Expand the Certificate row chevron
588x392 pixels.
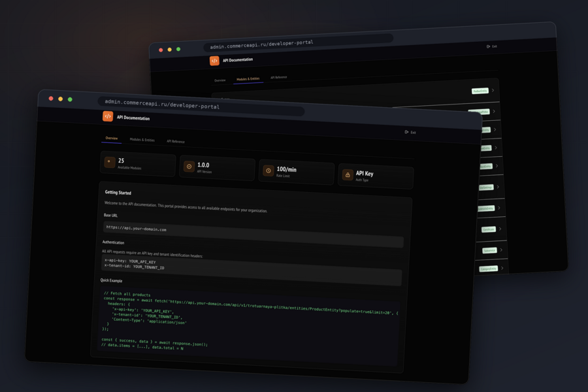click(x=500, y=229)
